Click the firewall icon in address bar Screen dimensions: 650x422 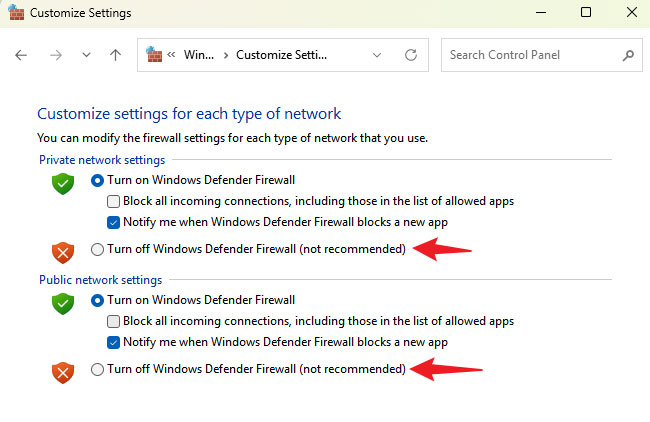point(154,54)
